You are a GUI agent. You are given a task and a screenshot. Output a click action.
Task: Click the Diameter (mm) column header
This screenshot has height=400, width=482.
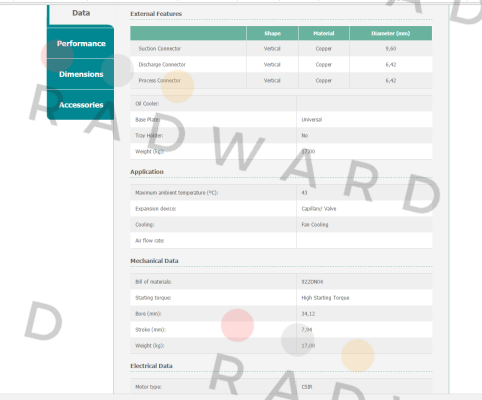tap(391, 33)
